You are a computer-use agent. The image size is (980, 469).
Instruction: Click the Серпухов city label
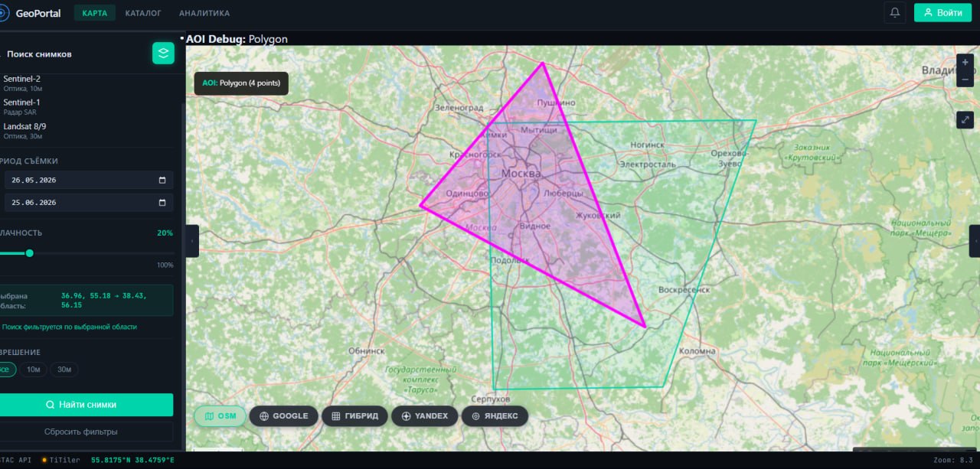point(491,399)
